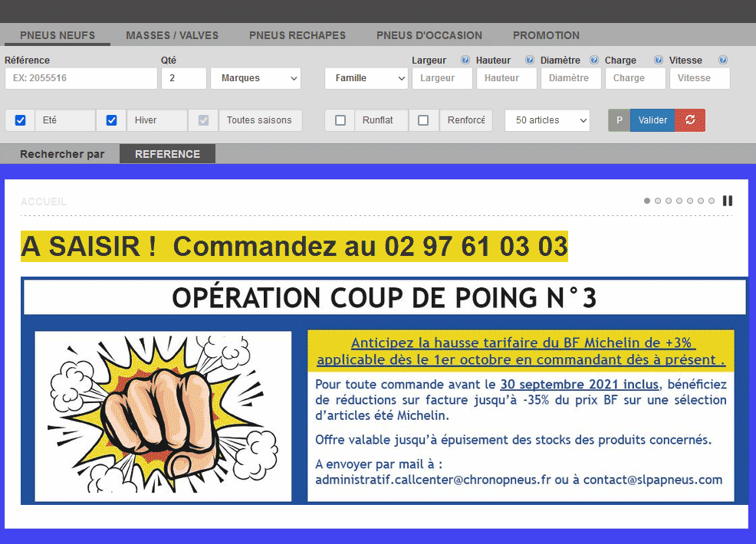756x544 pixels.
Task: Switch to PNEUS NEUFS tab
Action: (x=58, y=35)
